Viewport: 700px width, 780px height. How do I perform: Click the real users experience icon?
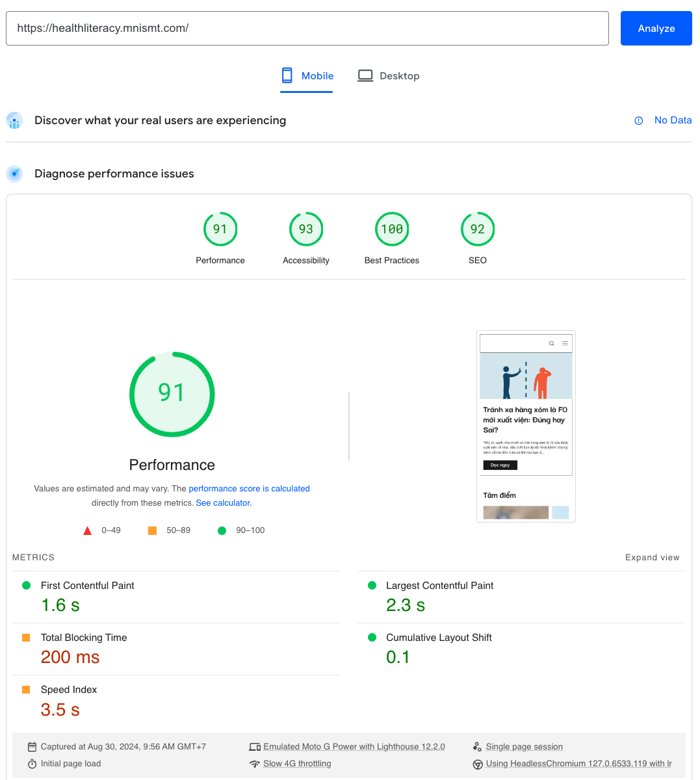[14, 121]
